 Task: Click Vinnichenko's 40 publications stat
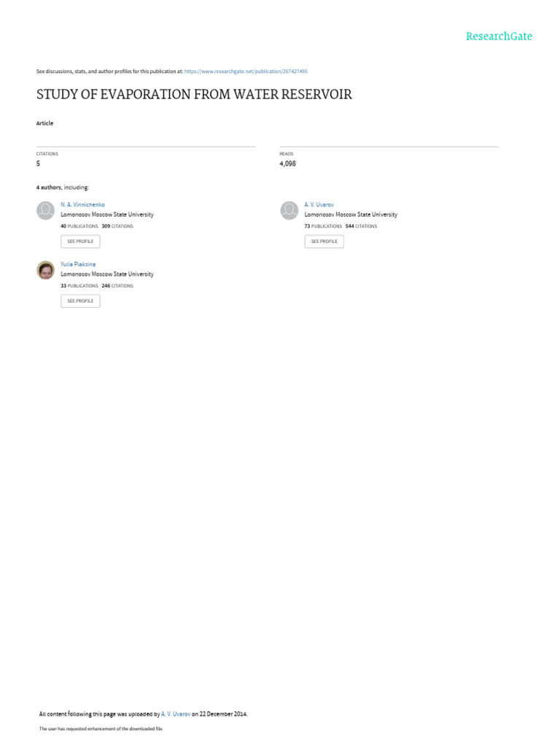pos(79,226)
